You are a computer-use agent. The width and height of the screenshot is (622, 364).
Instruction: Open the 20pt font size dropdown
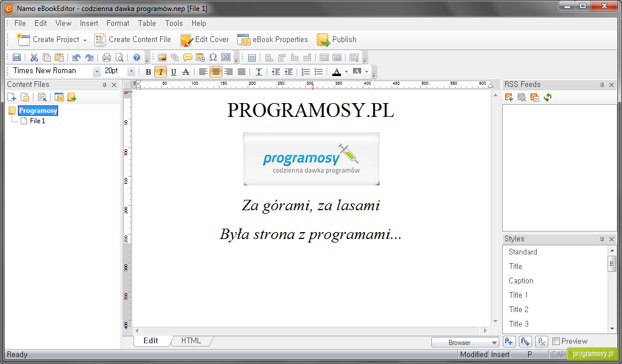131,71
